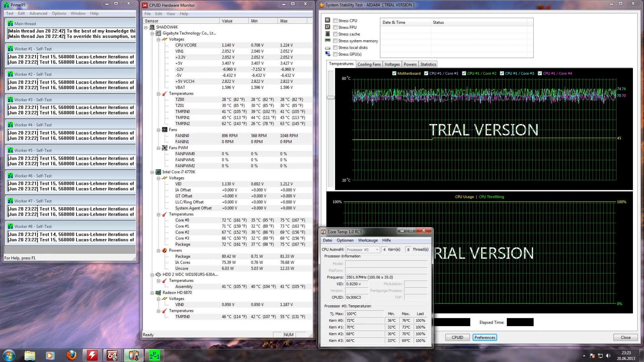Enable the Stress CPU checkbox
The width and height of the screenshot is (644, 362).
tap(335, 21)
